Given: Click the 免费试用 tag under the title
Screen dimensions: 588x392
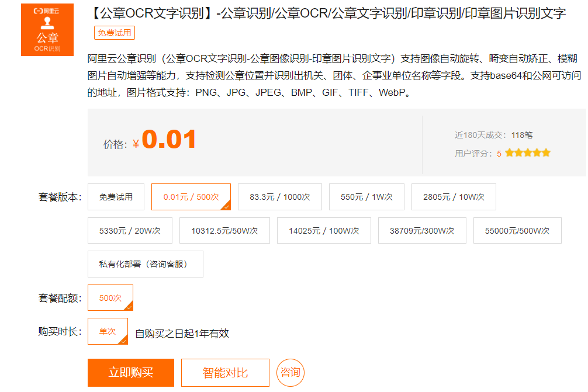Looking at the screenshot, I should 115,33.
